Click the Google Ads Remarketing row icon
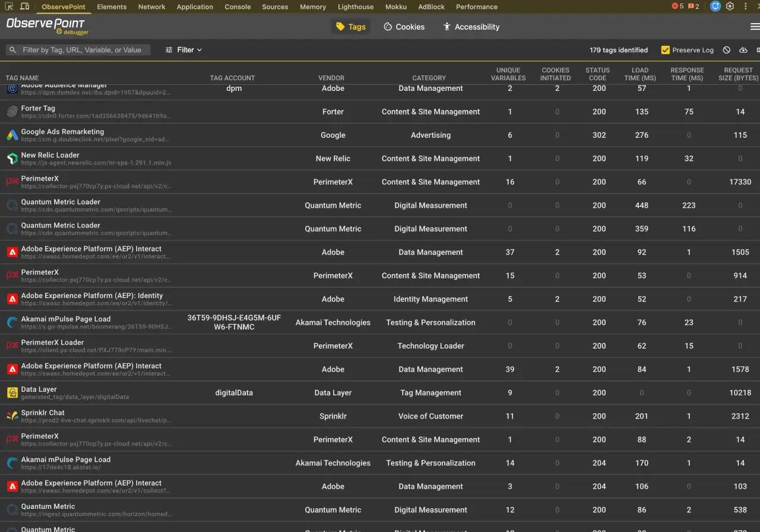Viewport: 760px width, 532px height. click(x=12, y=135)
